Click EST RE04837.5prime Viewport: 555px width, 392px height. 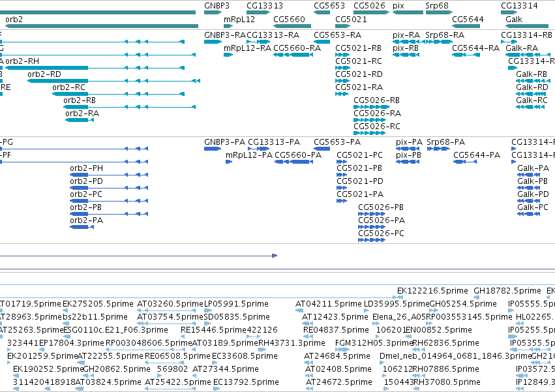point(336,330)
